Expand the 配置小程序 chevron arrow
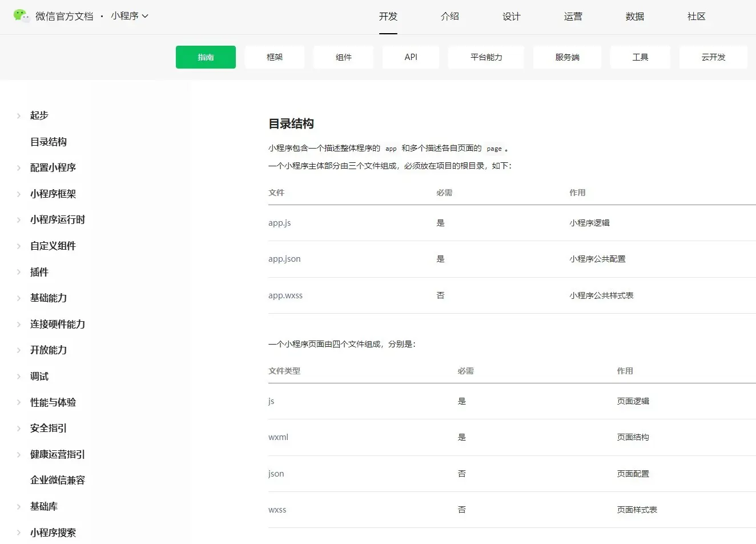 coord(19,168)
